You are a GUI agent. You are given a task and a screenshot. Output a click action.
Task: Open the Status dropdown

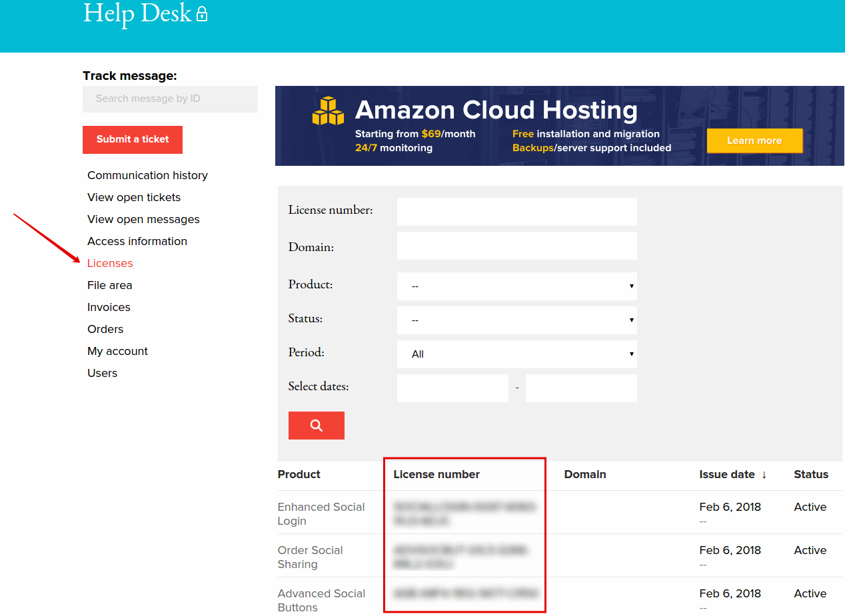[x=516, y=320]
